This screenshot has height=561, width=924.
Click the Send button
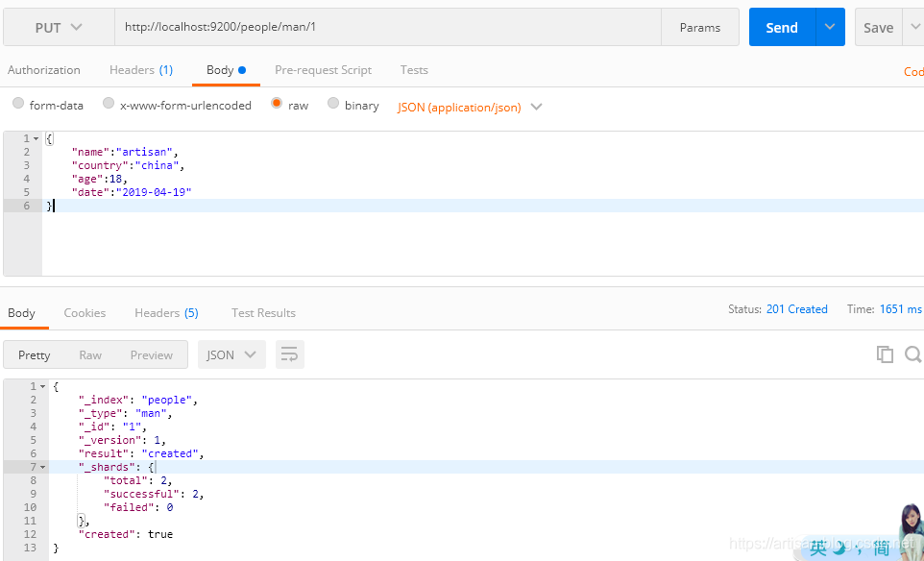[x=781, y=26]
